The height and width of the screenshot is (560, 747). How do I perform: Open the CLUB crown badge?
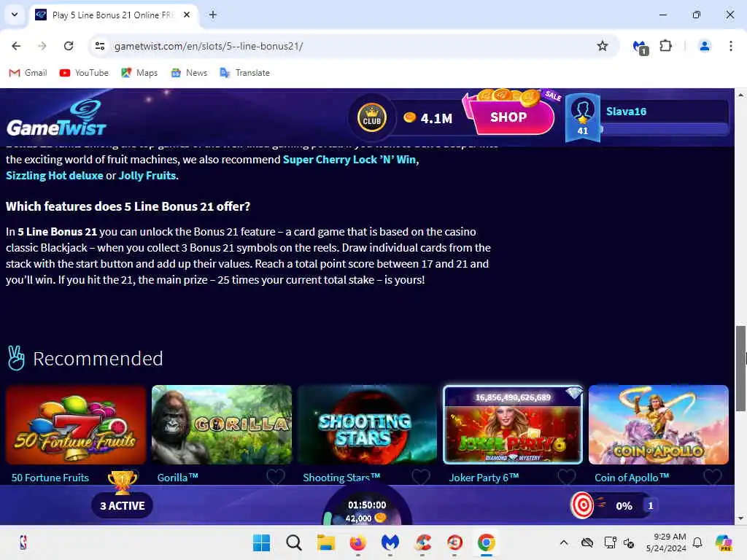pyautogui.click(x=371, y=117)
